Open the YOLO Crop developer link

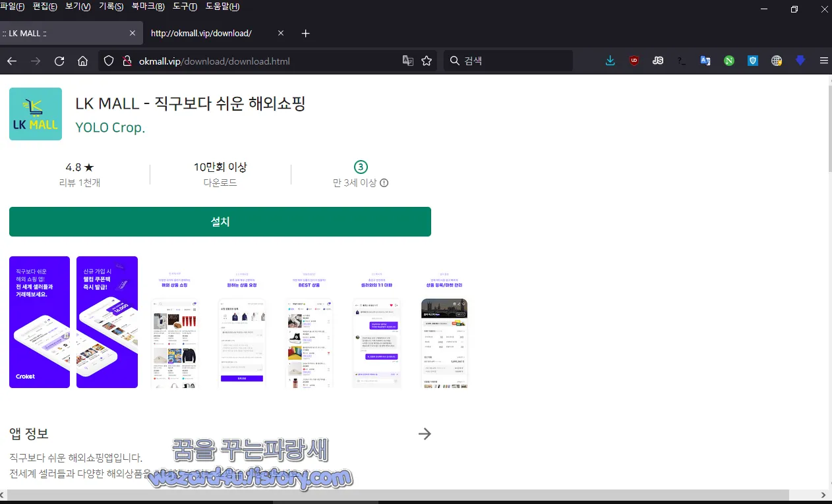click(110, 127)
